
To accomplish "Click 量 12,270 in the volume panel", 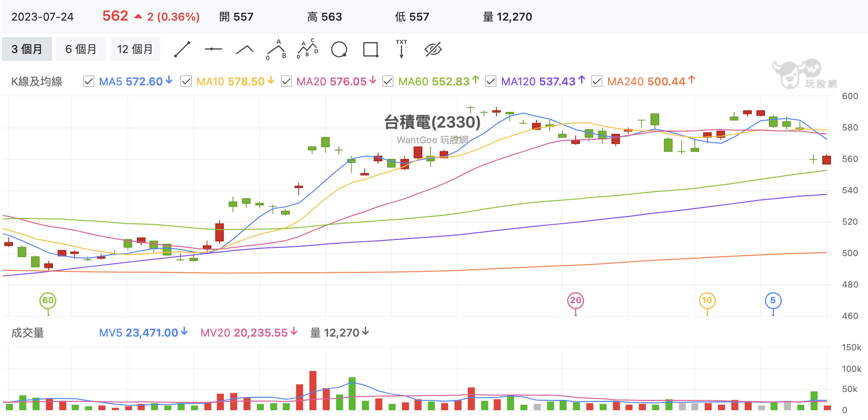I will (334, 333).
